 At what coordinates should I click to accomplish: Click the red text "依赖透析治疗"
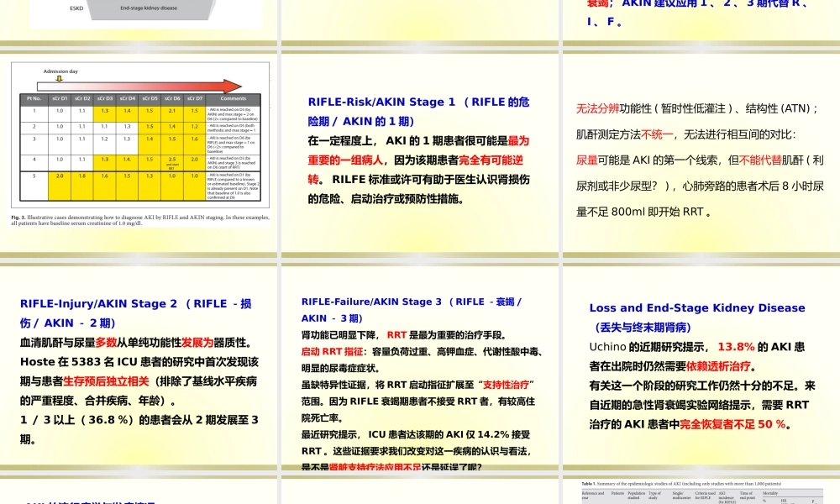pyautogui.click(x=718, y=366)
